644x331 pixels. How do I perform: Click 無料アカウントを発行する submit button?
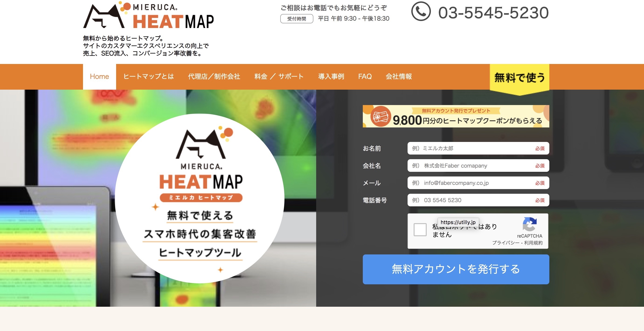[456, 269]
